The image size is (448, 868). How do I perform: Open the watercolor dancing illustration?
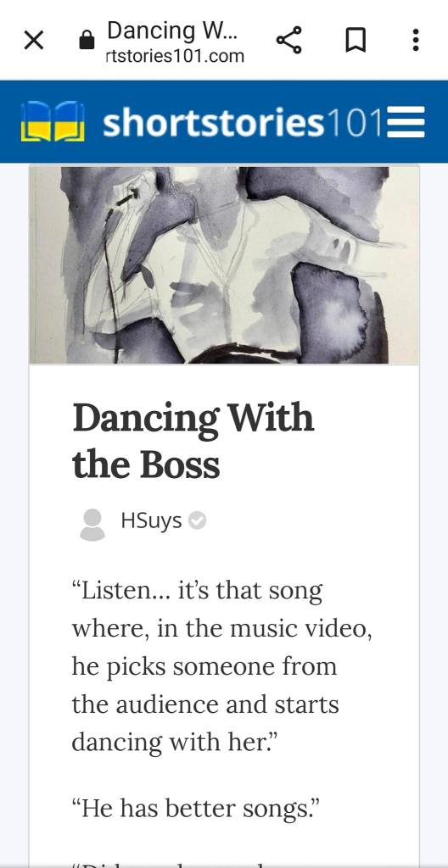(x=224, y=264)
